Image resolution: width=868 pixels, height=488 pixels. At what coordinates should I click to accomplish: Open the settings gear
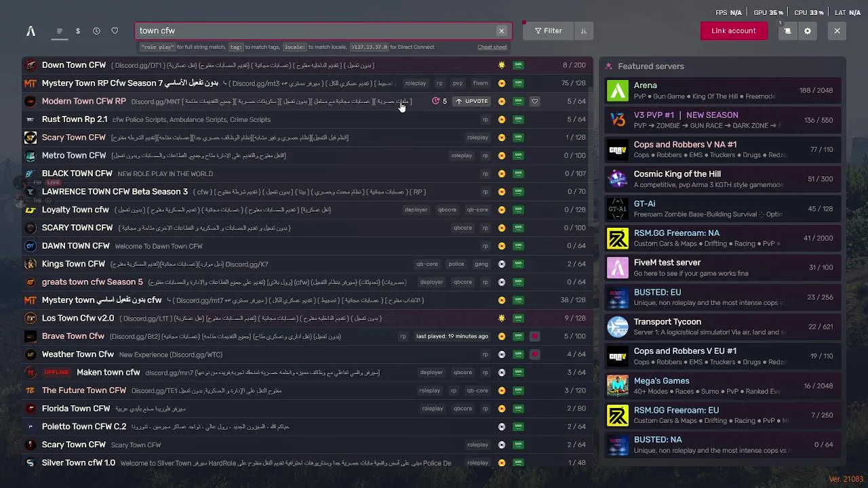pos(808,31)
